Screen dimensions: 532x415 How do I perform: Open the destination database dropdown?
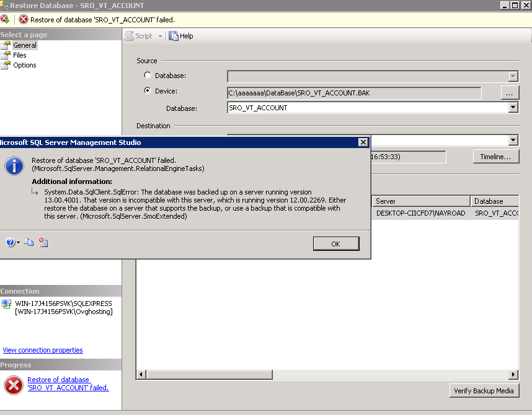(x=513, y=140)
